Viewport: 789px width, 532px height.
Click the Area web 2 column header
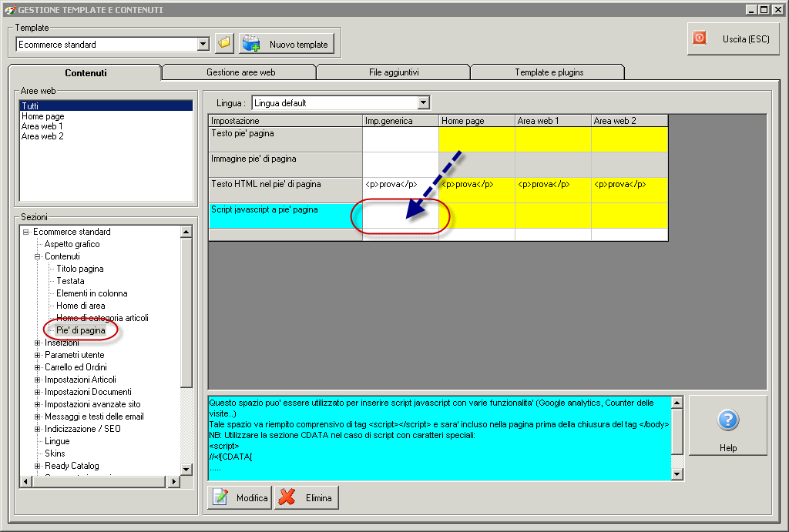click(630, 121)
